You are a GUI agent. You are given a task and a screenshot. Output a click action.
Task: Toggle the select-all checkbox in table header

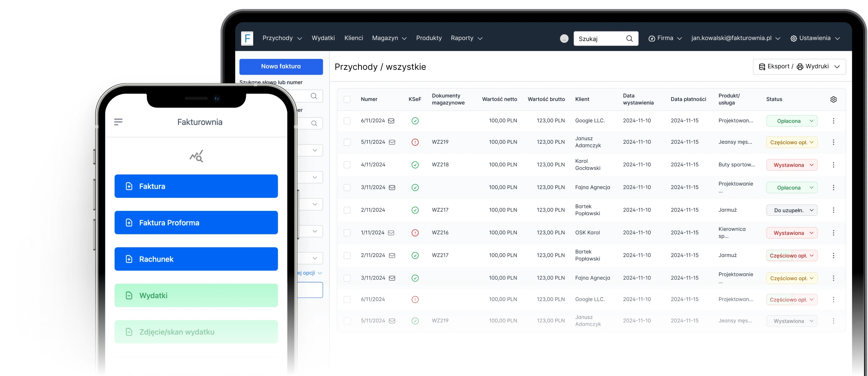click(x=347, y=100)
